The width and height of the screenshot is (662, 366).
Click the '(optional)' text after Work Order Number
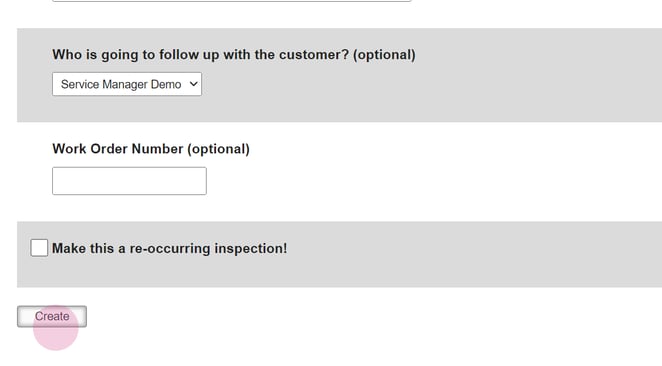pyautogui.click(x=218, y=149)
